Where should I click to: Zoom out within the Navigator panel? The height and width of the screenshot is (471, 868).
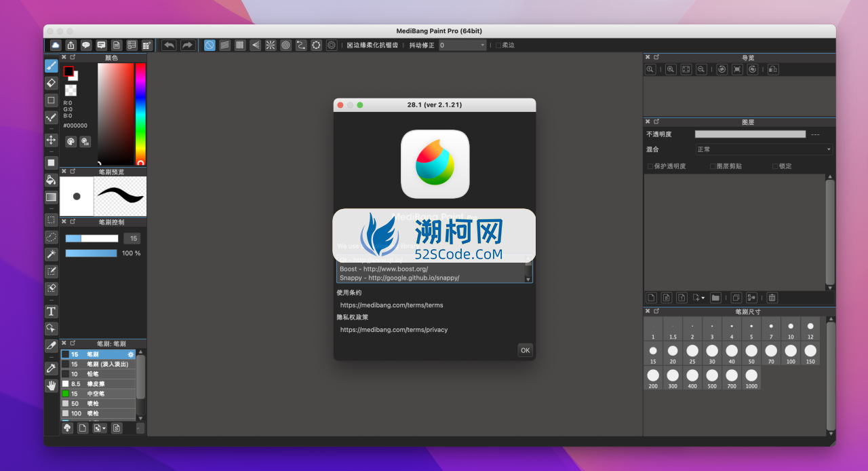[701, 69]
